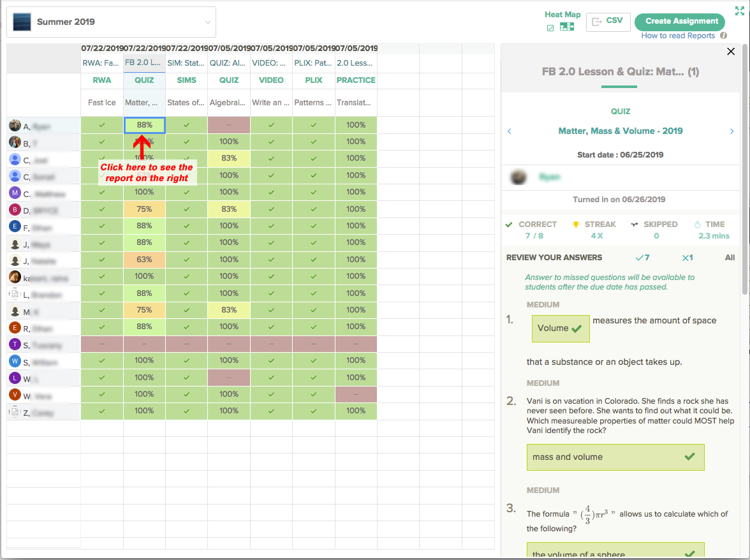Click student A avatar in the roster
Viewport: 750px width, 560px height.
[x=15, y=125]
